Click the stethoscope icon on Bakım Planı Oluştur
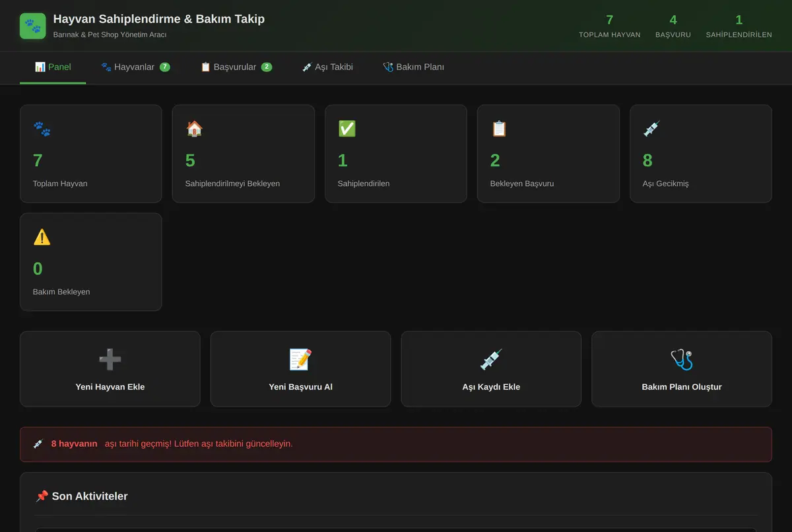Viewport: 792px width, 532px height. point(682,360)
